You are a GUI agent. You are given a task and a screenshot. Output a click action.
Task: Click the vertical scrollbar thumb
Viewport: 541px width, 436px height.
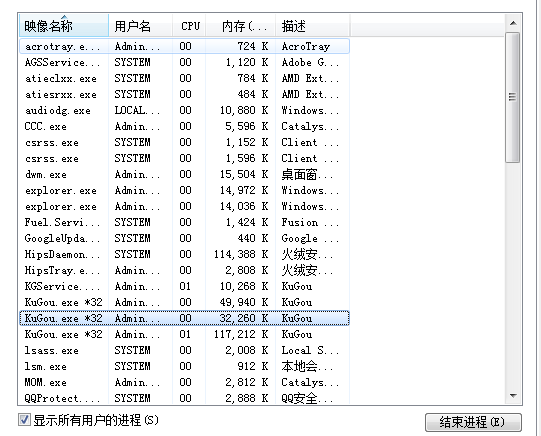click(512, 97)
